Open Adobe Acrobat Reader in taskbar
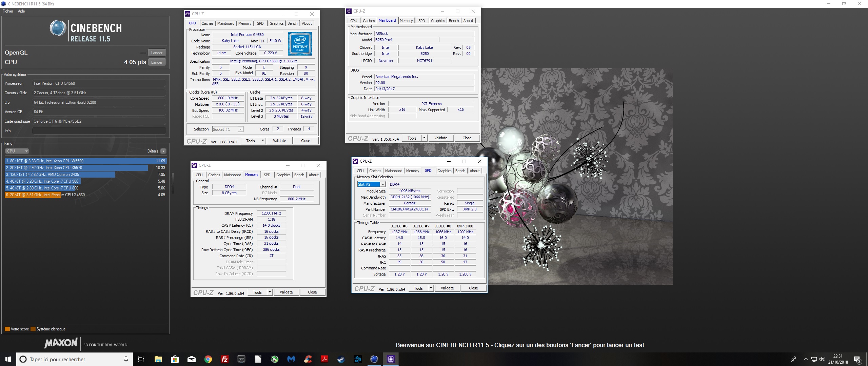 pos(324,359)
